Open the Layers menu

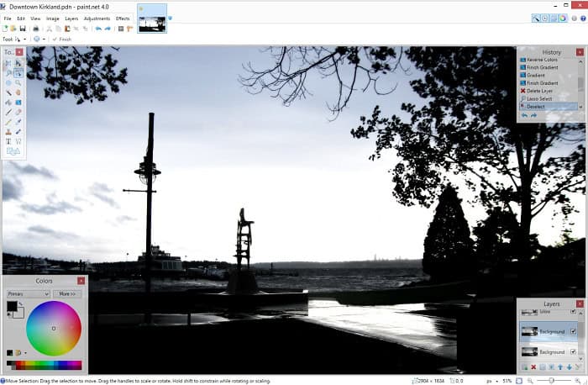click(x=71, y=18)
